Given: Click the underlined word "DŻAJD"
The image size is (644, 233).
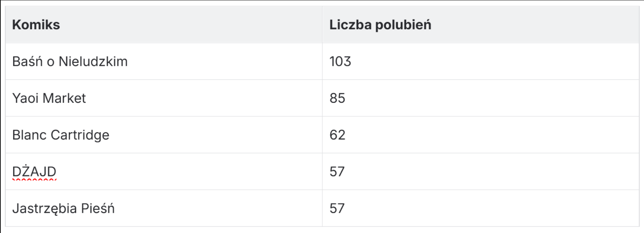Looking at the screenshot, I should point(34,171).
